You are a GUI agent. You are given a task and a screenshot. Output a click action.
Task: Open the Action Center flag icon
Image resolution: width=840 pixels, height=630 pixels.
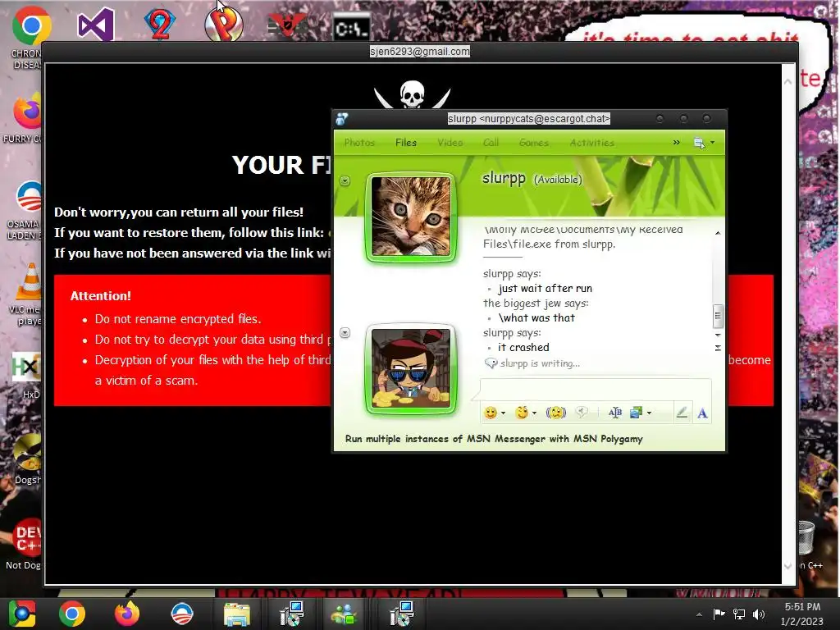pos(719,614)
